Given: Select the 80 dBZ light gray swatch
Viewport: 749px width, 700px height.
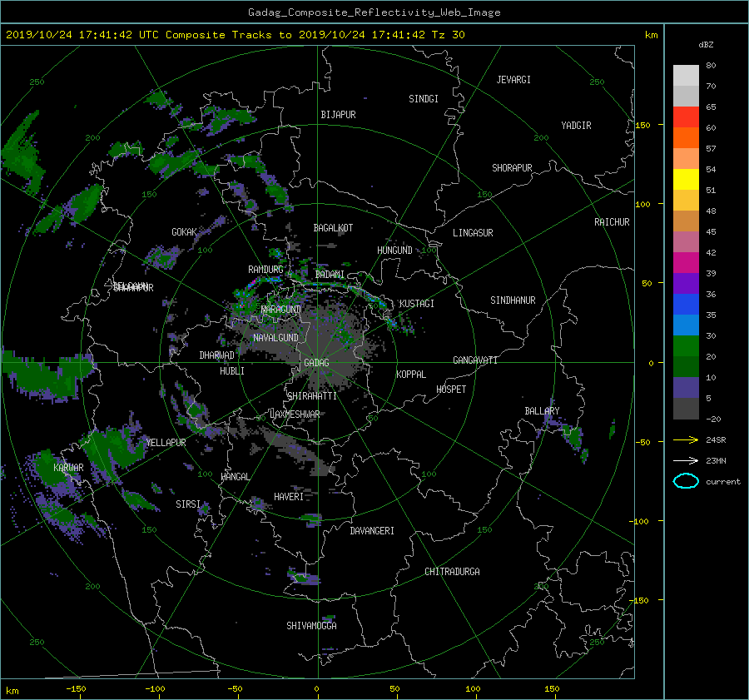Looking at the screenshot, I should [x=686, y=75].
